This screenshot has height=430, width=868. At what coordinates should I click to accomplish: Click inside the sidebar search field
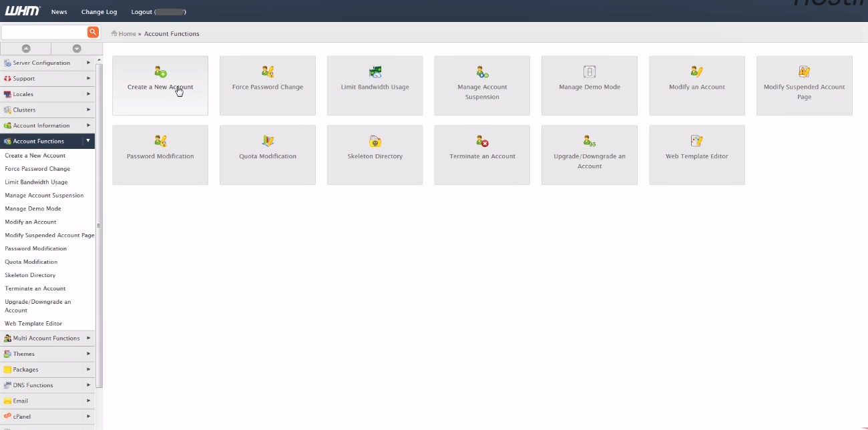(x=44, y=32)
